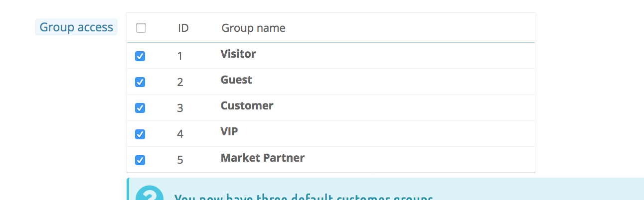The width and height of the screenshot is (644, 200).
Task: Click the VIP group name
Action: coord(229,131)
